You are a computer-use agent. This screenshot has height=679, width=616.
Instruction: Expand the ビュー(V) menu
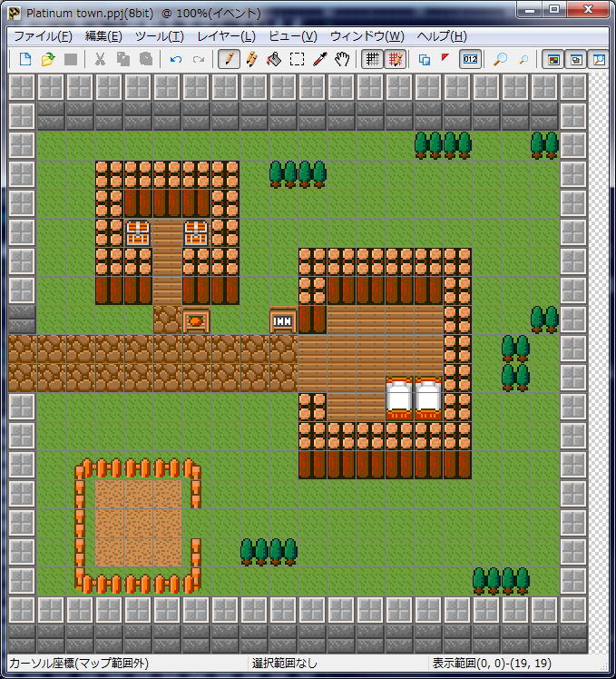293,36
